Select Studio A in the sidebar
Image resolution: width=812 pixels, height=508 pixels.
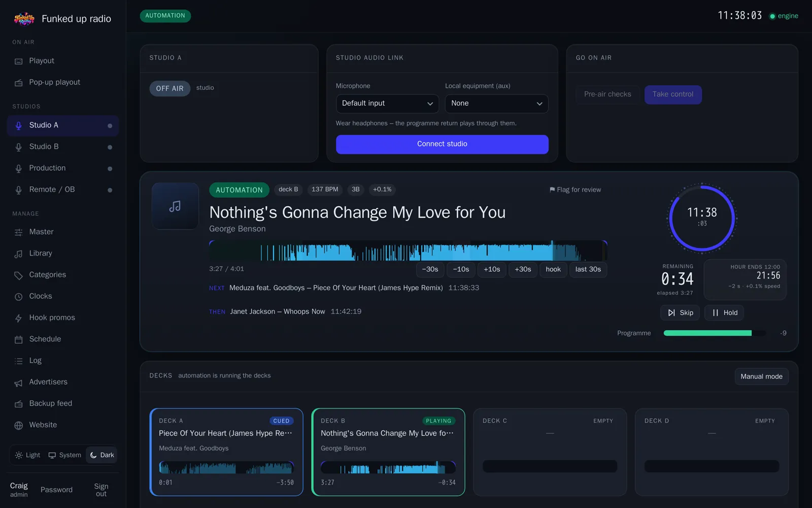(63, 125)
